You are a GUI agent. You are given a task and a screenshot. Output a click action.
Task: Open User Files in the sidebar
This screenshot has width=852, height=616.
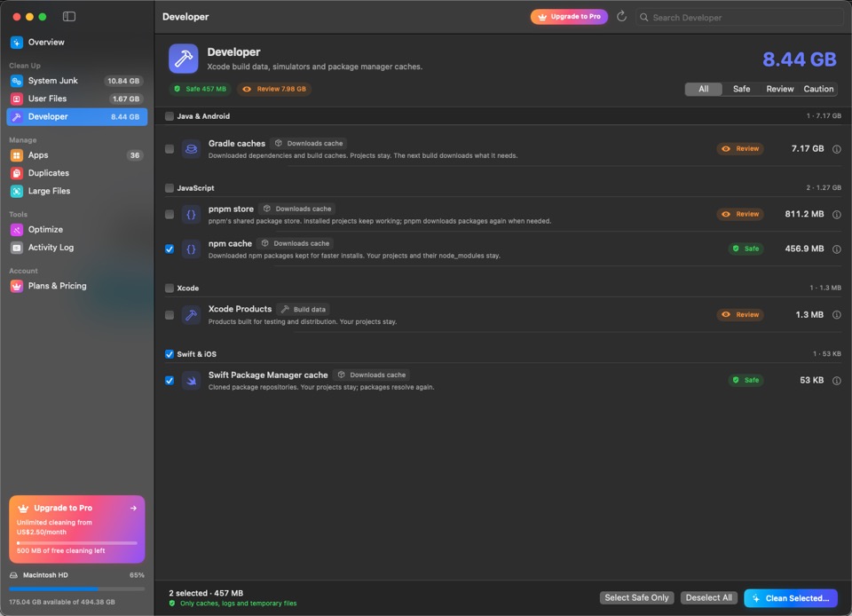click(x=76, y=99)
